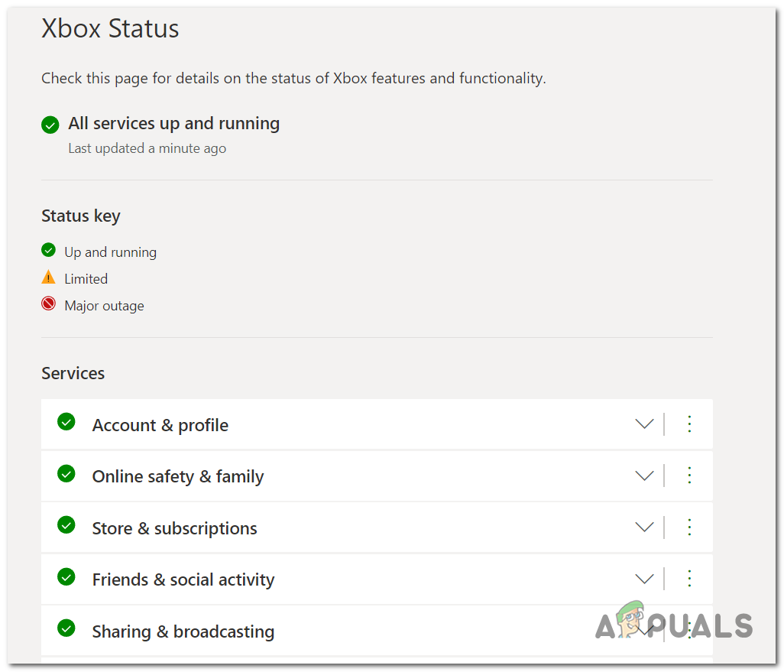Click the Store & subscriptions status checkmark
The width and height of the screenshot is (784, 672).
click(x=66, y=526)
